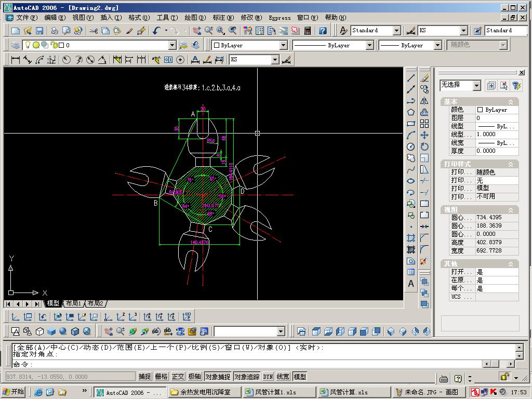This screenshot has width=532, height=399.
Task: Open the linetype ByLayer dropdown
Action: point(369,45)
